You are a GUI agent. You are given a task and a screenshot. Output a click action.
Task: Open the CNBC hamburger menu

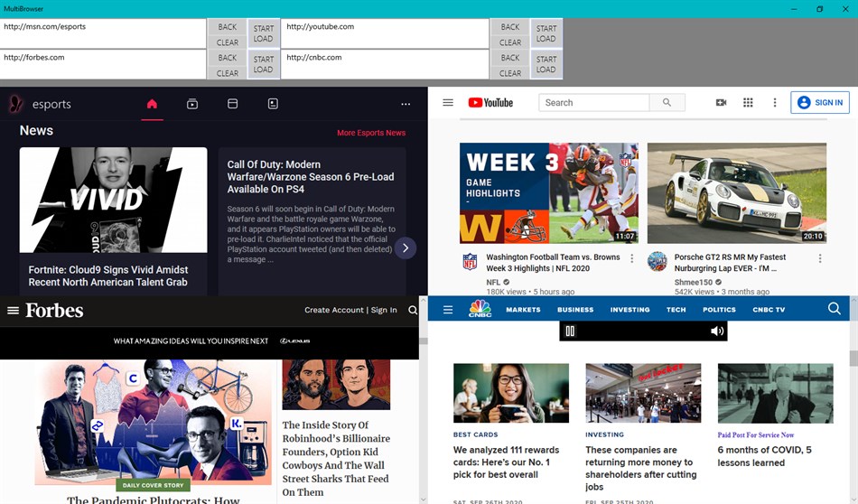pyautogui.click(x=448, y=310)
